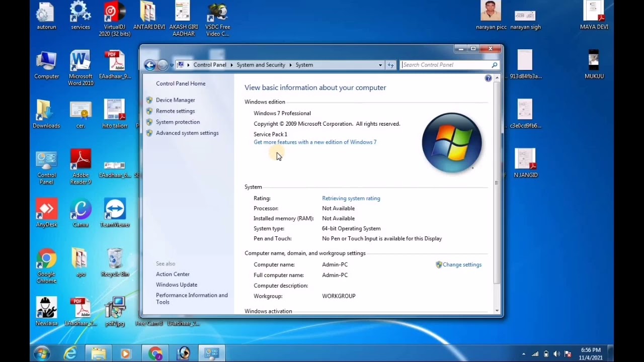Select the Computer desktop icon
644x362 pixels.
[46, 65]
